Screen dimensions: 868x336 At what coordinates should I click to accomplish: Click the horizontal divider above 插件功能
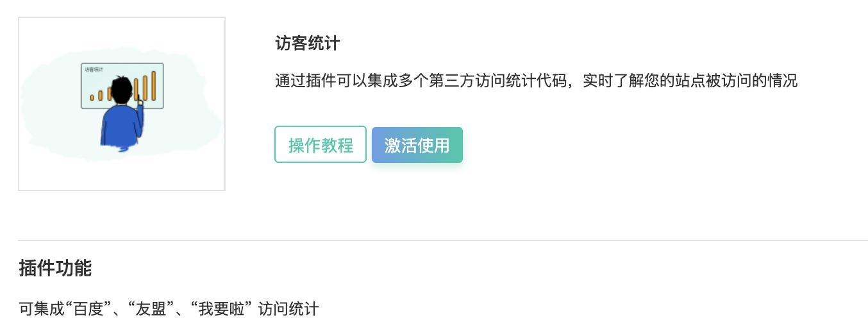pyautogui.click(x=442, y=240)
